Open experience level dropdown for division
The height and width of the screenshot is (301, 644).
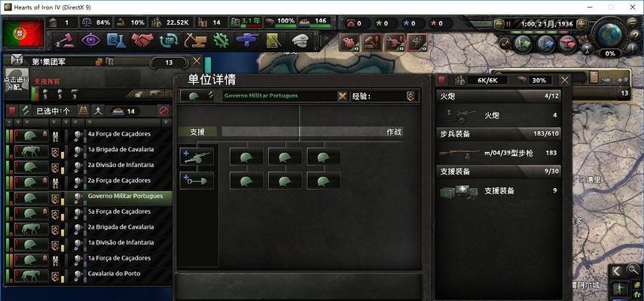click(x=410, y=96)
